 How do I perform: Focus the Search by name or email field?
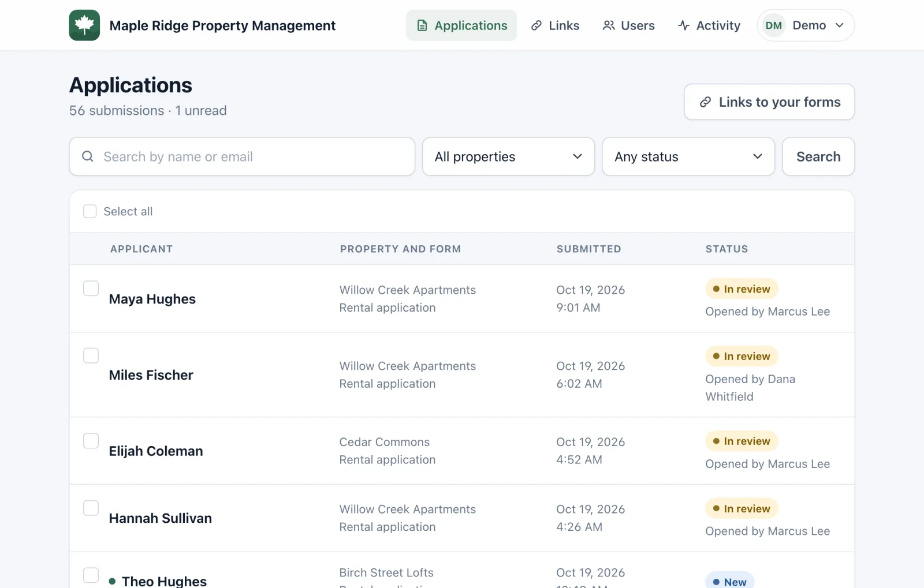[242, 156]
